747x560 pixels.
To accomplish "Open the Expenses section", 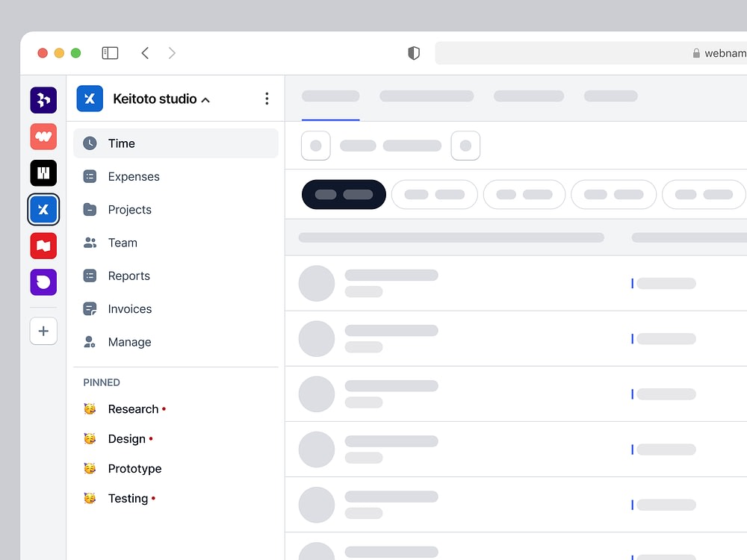I will [x=176, y=177].
